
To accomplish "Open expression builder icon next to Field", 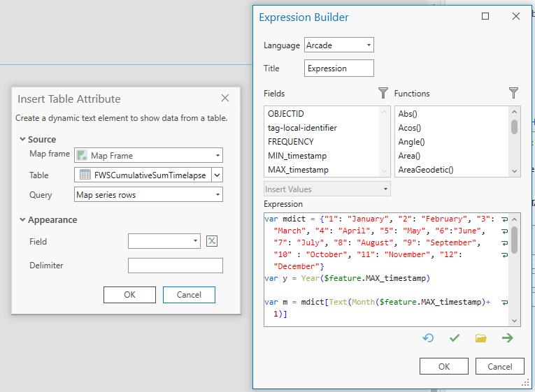I will pos(213,241).
